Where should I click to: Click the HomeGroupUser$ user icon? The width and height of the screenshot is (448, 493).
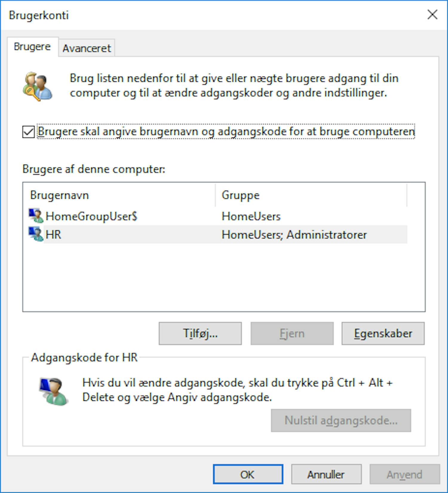point(36,216)
